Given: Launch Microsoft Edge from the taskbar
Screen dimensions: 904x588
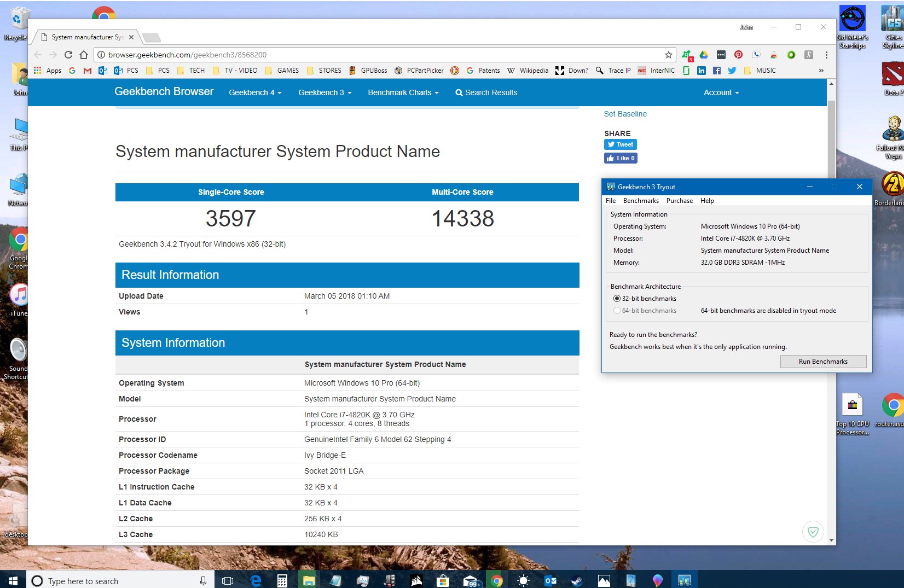Looking at the screenshot, I should click(x=256, y=580).
